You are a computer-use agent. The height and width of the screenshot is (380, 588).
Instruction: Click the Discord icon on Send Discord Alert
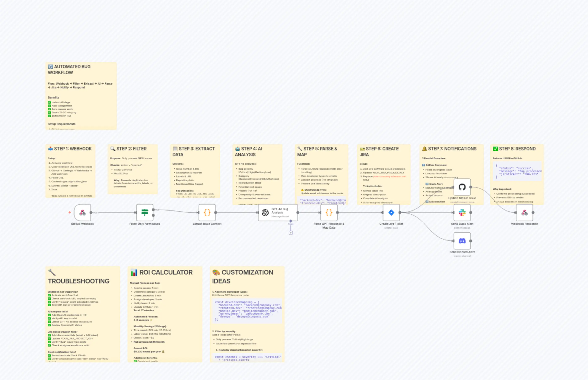click(462, 241)
